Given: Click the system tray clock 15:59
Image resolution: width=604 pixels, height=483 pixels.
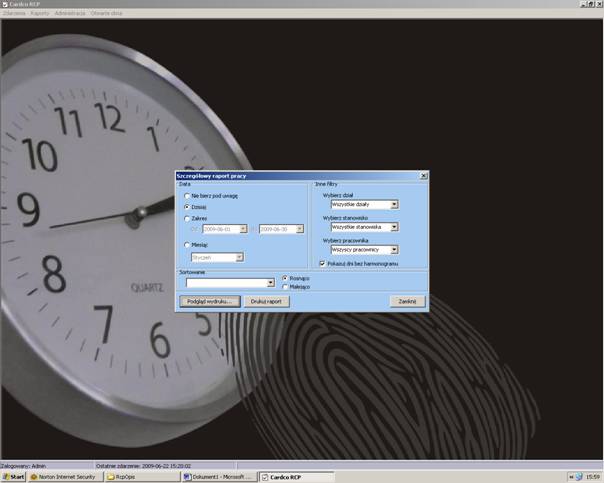Looking at the screenshot, I should (x=593, y=477).
